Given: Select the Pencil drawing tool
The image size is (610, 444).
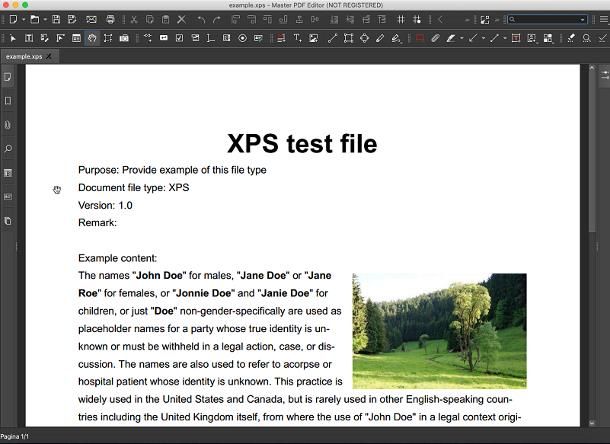Looking at the screenshot, I should (380, 38).
